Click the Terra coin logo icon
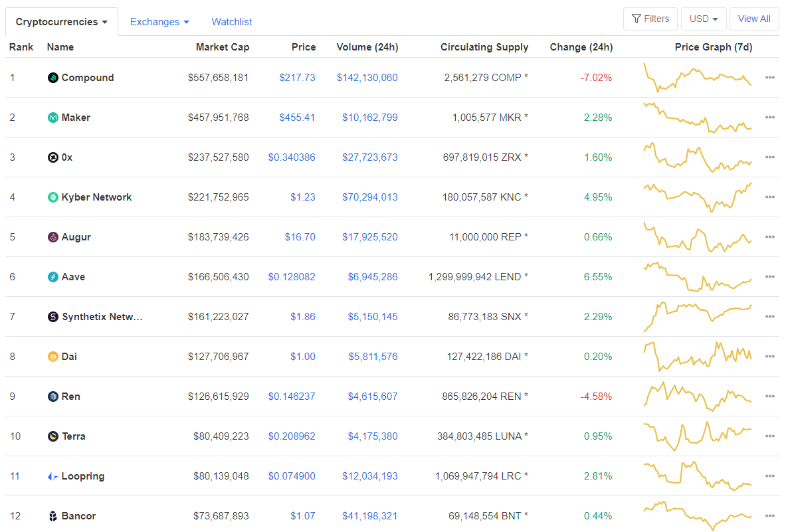Viewport: 786px width, 532px height. (52, 436)
